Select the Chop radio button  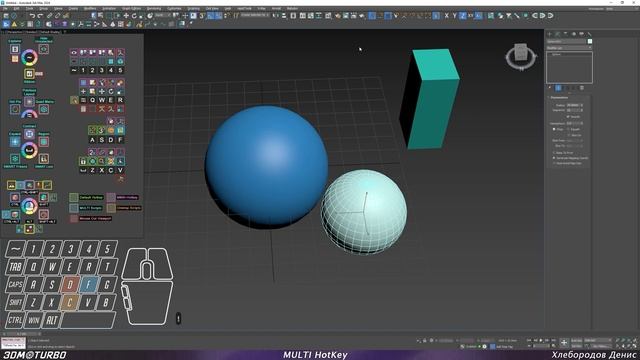point(554,129)
